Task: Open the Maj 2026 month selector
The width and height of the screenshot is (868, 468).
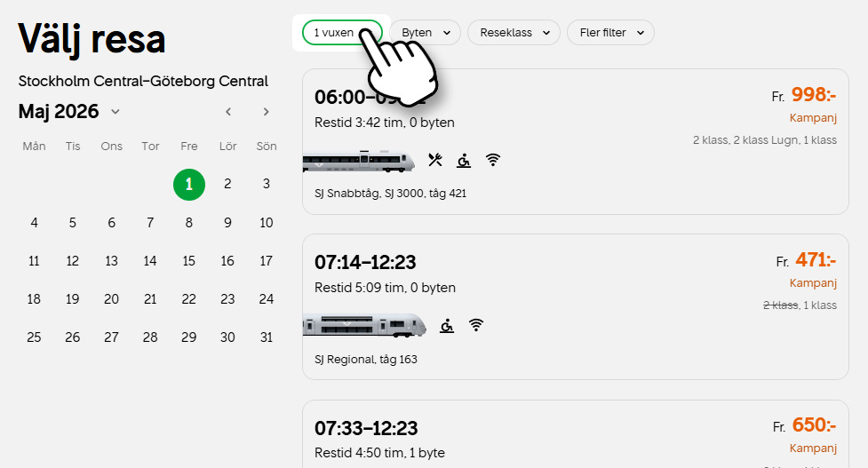Action: 69,112
